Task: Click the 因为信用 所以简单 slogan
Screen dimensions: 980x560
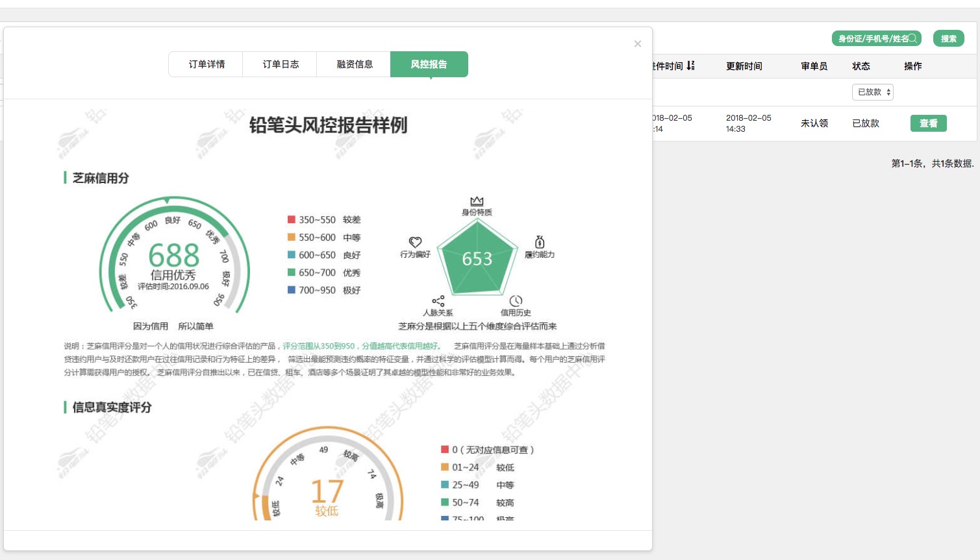Action: pos(173,326)
